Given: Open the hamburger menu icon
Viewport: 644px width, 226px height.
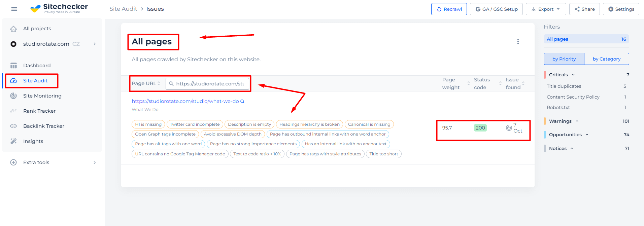Looking at the screenshot, I should [x=14, y=9].
